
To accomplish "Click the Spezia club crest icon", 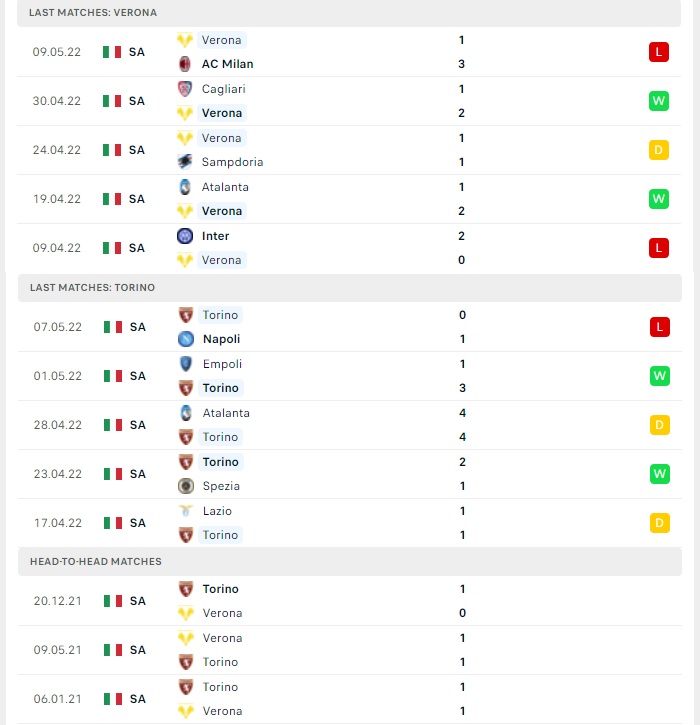I will 186,486.
